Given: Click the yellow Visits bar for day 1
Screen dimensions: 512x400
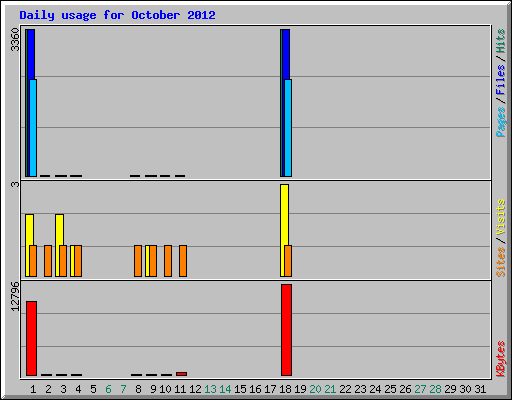Looking at the screenshot, I should [29, 230].
